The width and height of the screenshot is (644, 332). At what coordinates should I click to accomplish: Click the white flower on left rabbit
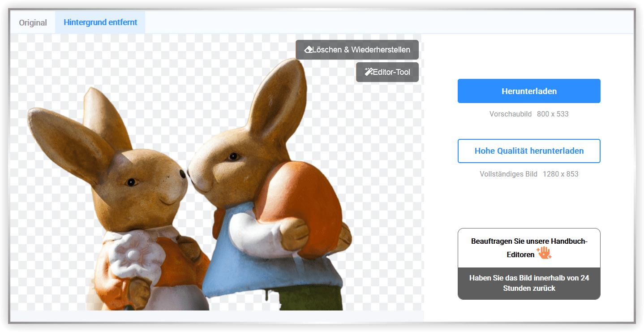point(134,255)
